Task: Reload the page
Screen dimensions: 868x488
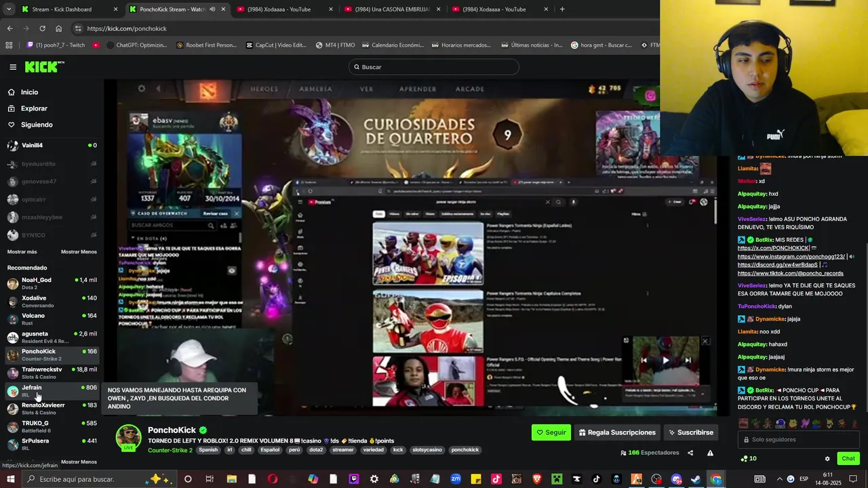Action: point(42,28)
